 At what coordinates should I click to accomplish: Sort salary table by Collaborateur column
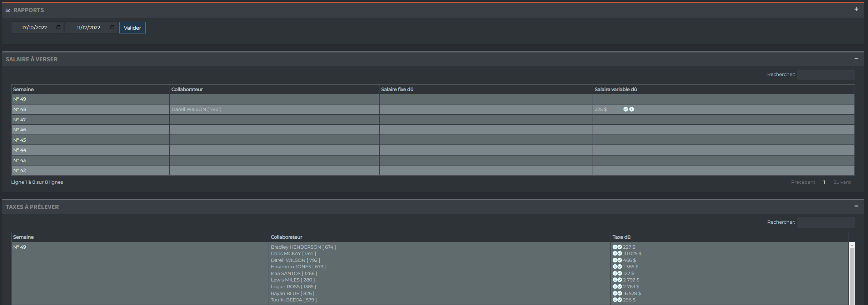(274, 90)
